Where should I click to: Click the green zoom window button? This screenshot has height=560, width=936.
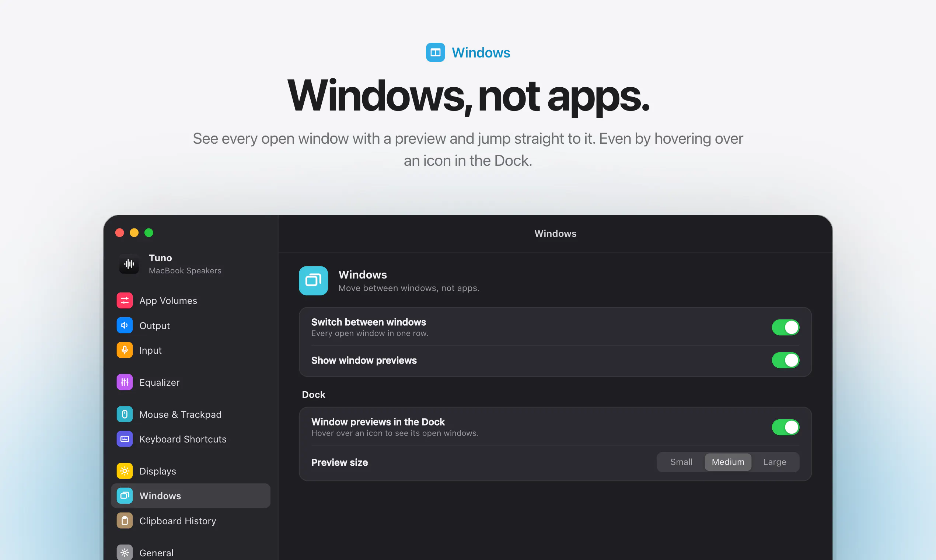149,232
